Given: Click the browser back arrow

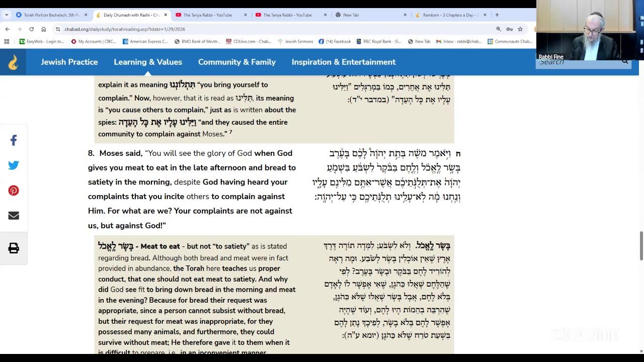Looking at the screenshot, I should [7, 29].
